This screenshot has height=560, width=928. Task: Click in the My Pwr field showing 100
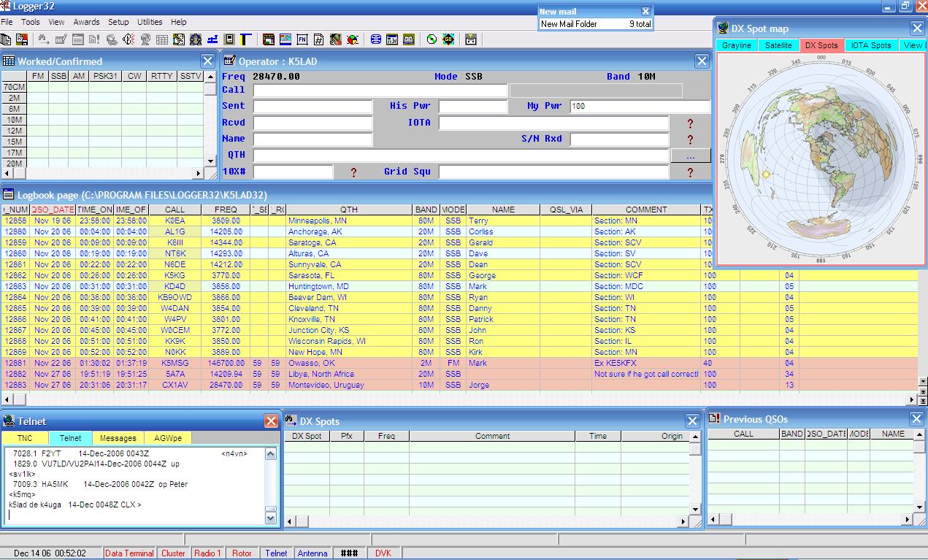click(640, 107)
